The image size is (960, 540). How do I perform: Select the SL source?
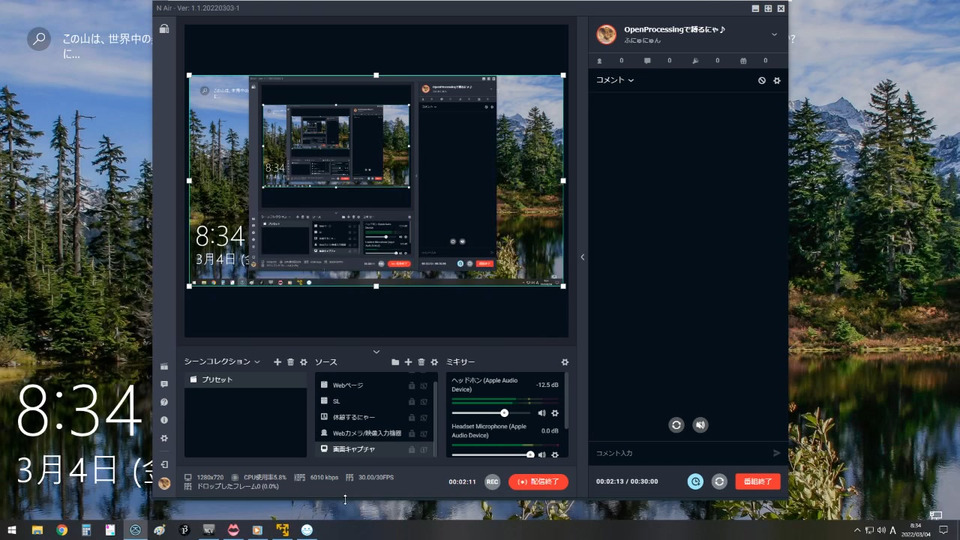point(374,402)
